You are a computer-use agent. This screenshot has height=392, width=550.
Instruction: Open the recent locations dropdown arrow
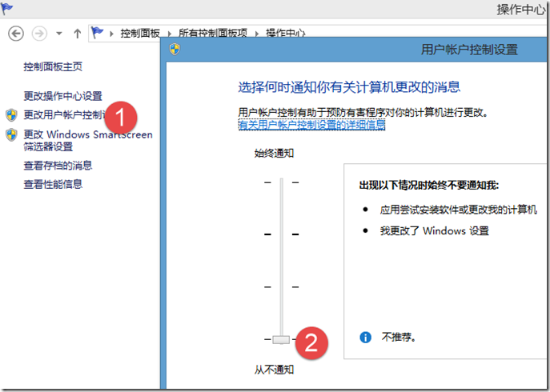click(59, 34)
